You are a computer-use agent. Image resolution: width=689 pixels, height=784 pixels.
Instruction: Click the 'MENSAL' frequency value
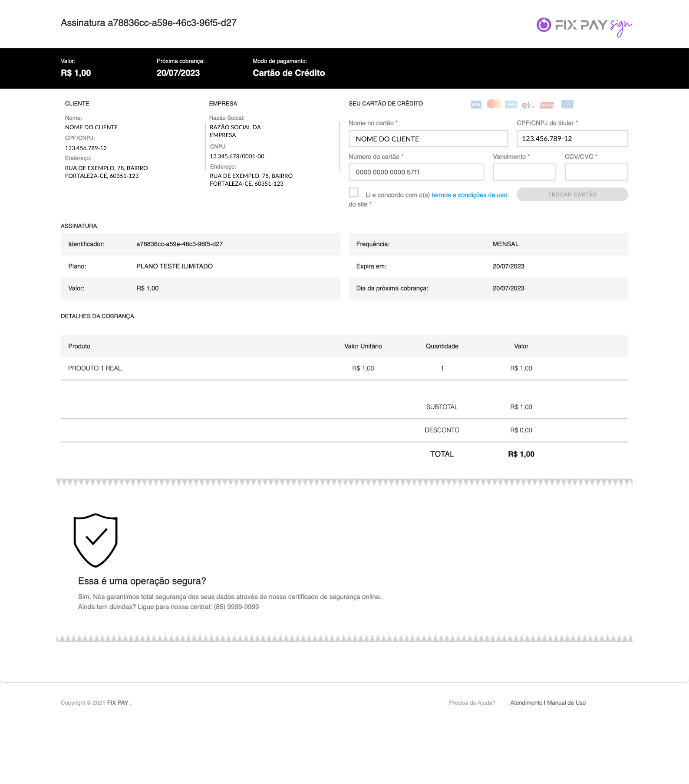click(506, 244)
